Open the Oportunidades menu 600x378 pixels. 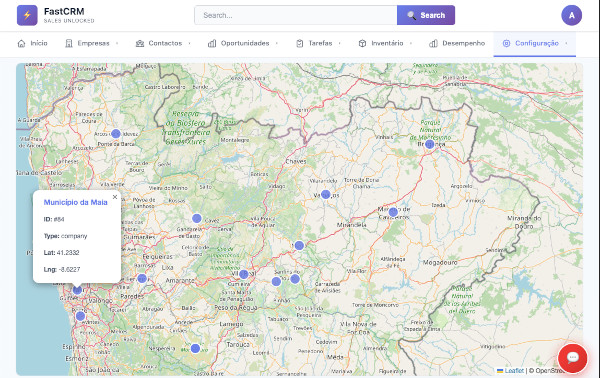point(243,43)
